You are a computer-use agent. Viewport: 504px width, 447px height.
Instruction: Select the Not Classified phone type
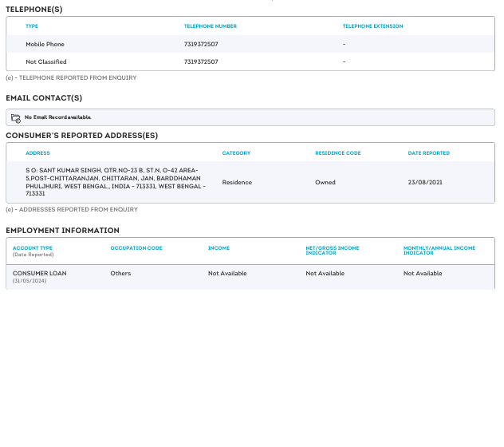[46, 61]
